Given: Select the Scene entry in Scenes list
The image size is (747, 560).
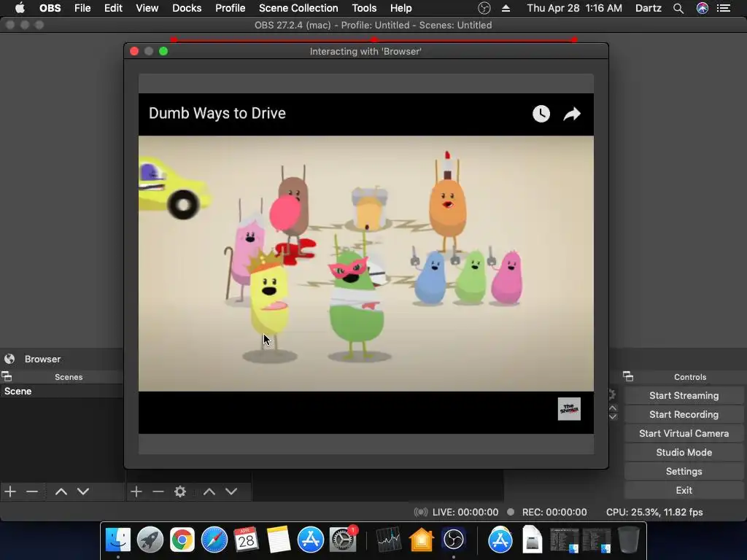Looking at the screenshot, I should (x=62, y=391).
